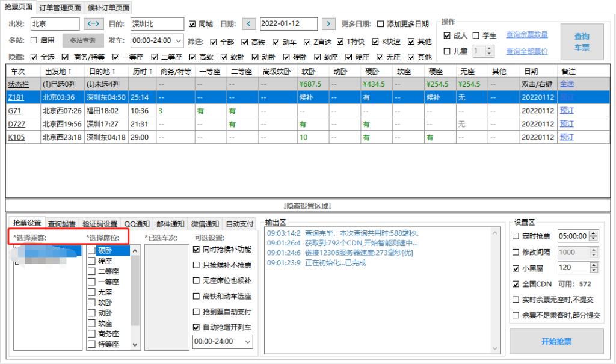The image size is (616, 364).
Task: Switch to the 微信通知 notification tab
Action: (x=204, y=223)
